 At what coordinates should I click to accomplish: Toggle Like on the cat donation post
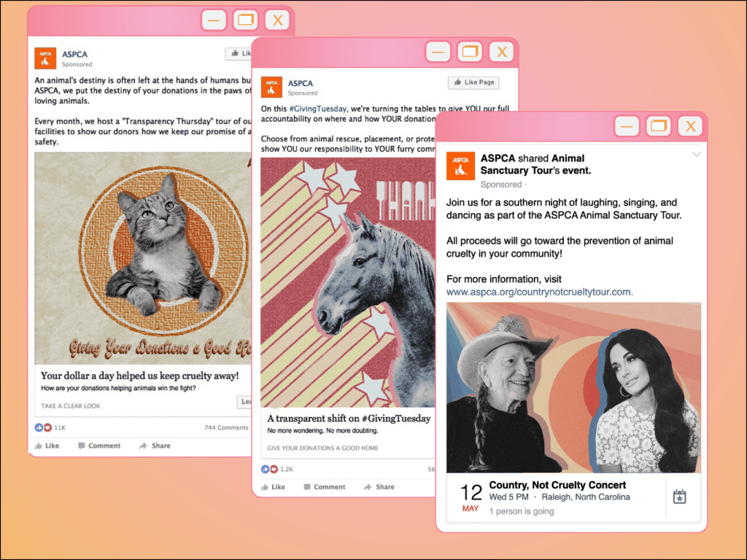[x=47, y=446]
